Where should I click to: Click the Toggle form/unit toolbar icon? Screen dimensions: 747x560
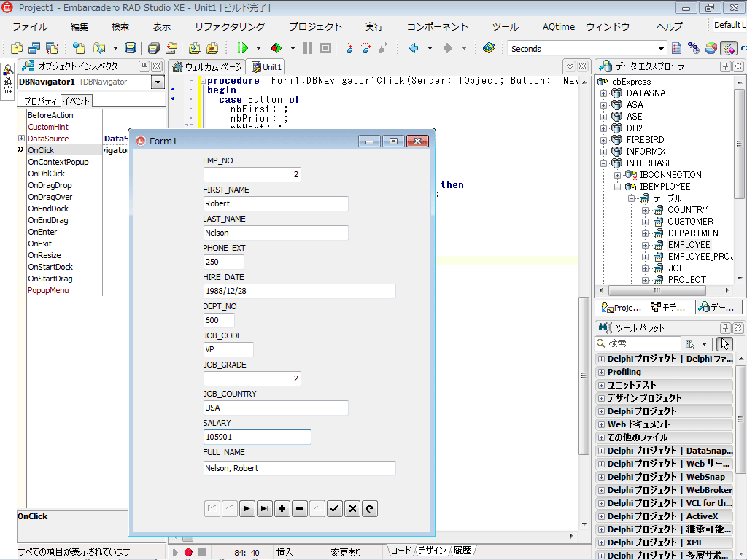coord(52,48)
